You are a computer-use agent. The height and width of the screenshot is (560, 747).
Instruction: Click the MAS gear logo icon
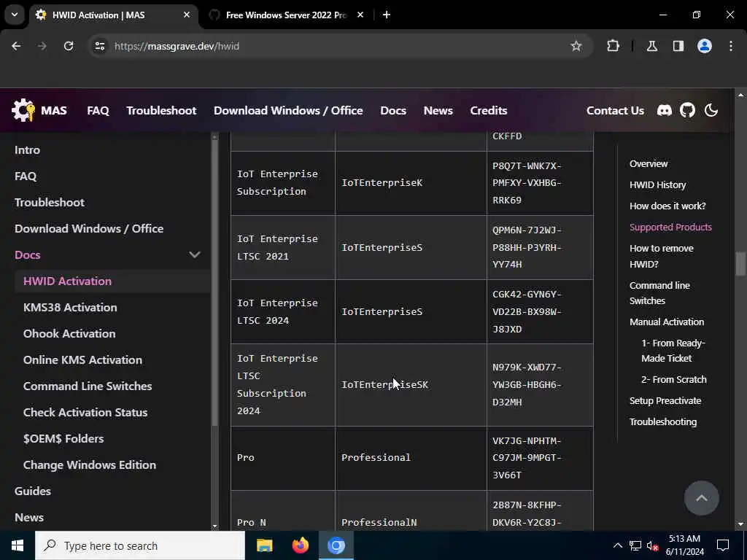pos(23,110)
